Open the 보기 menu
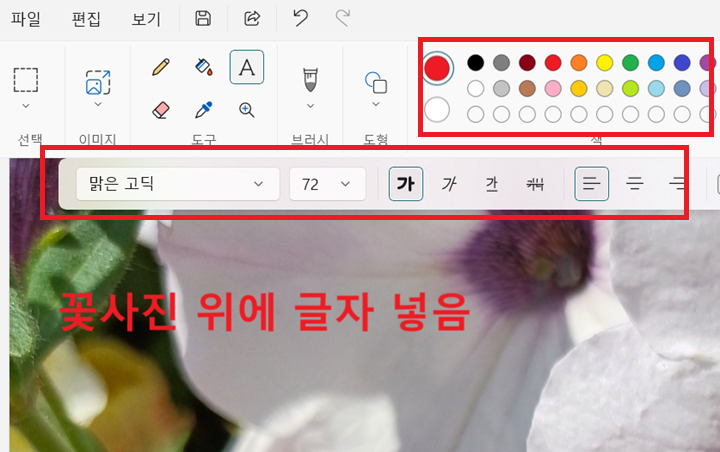The width and height of the screenshot is (720, 452). [x=146, y=19]
